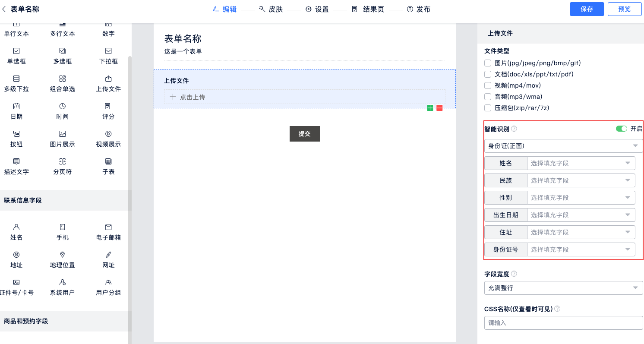
Task: Expand the 姓名 fill-field dropdown
Action: pyautogui.click(x=581, y=163)
